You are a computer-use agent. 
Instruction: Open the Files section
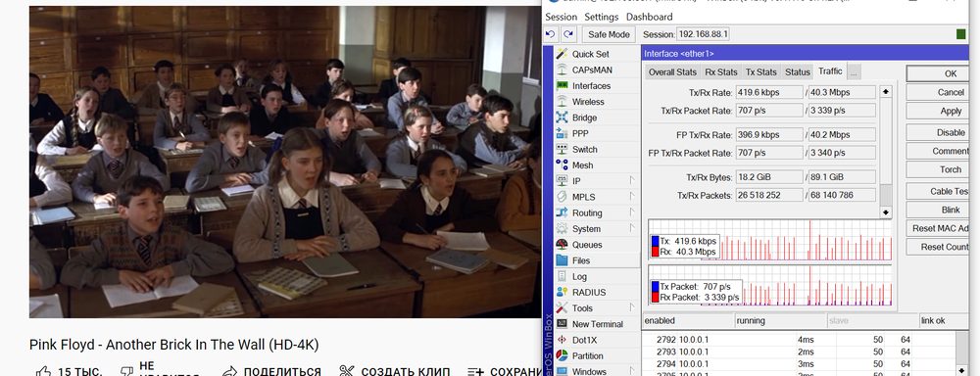click(580, 260)
